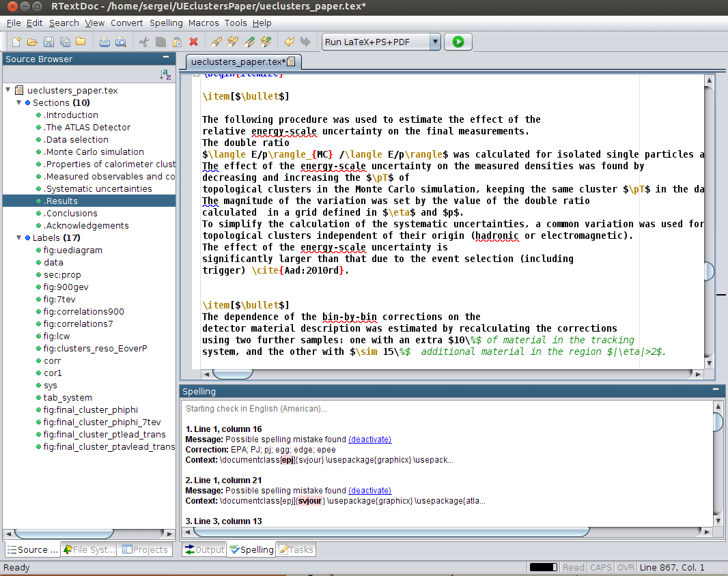
Task: Click the New file toolbar icon
Action: [x=16, y=42]
